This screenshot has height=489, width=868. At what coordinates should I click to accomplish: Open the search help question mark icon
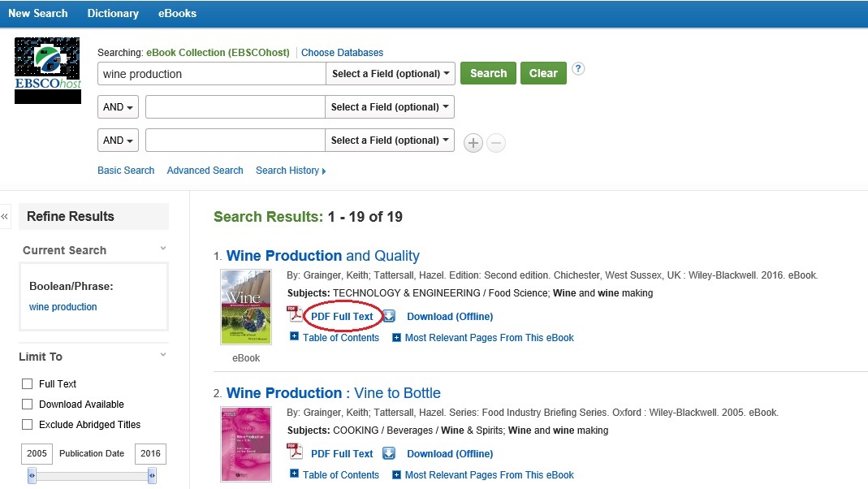[578, 69]
